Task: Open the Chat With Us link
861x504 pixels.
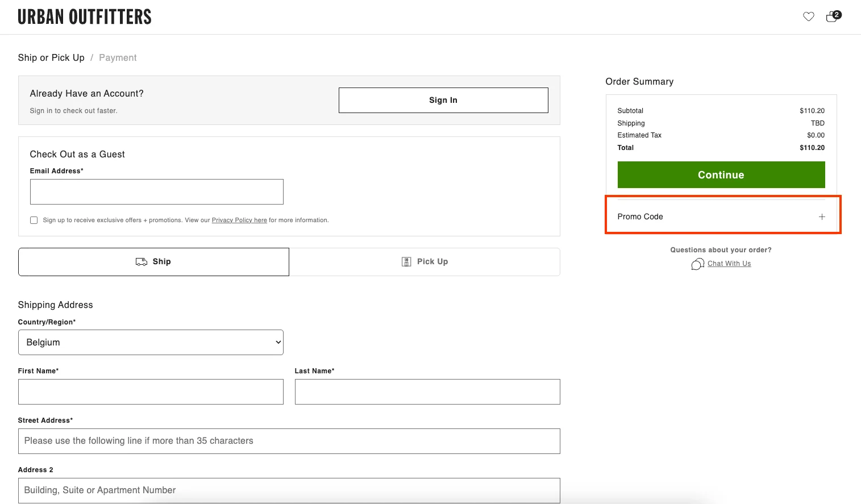Action: 729,264
